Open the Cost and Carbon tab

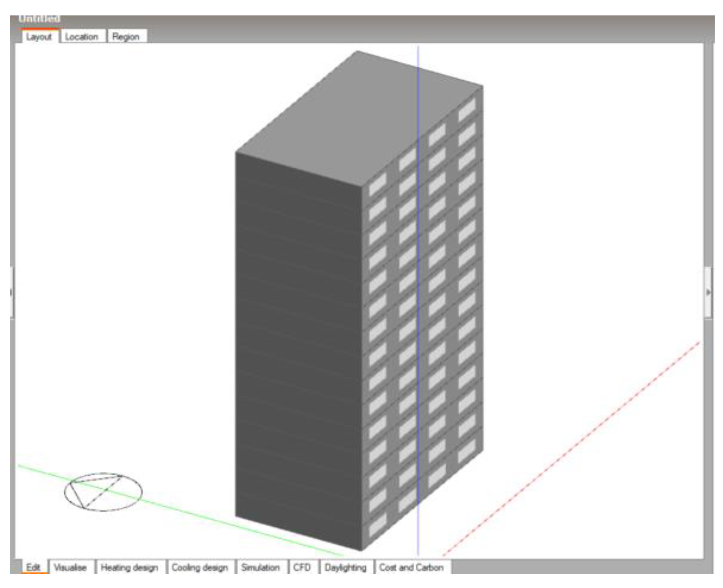click(x=411, y=567)
